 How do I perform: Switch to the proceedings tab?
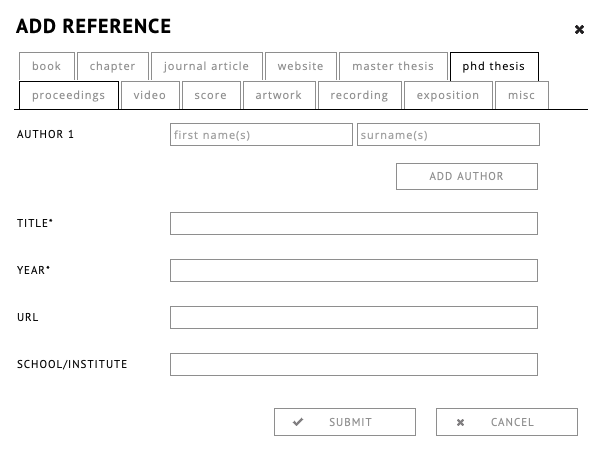point(68,95)
